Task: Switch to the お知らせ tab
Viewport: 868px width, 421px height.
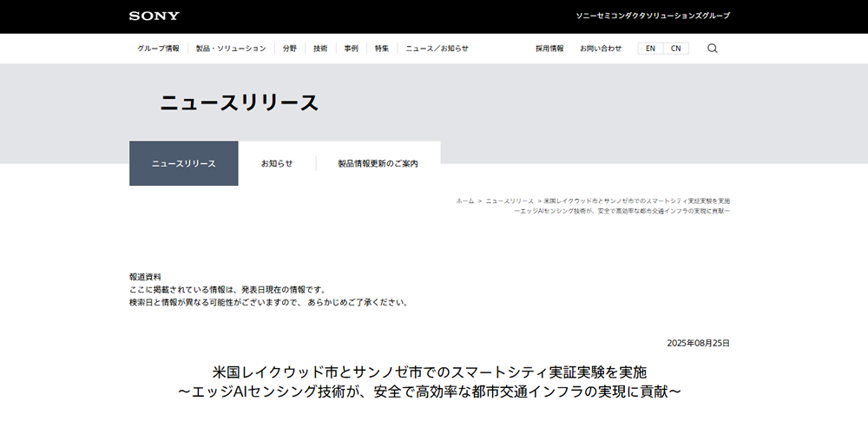Action: 277,163
